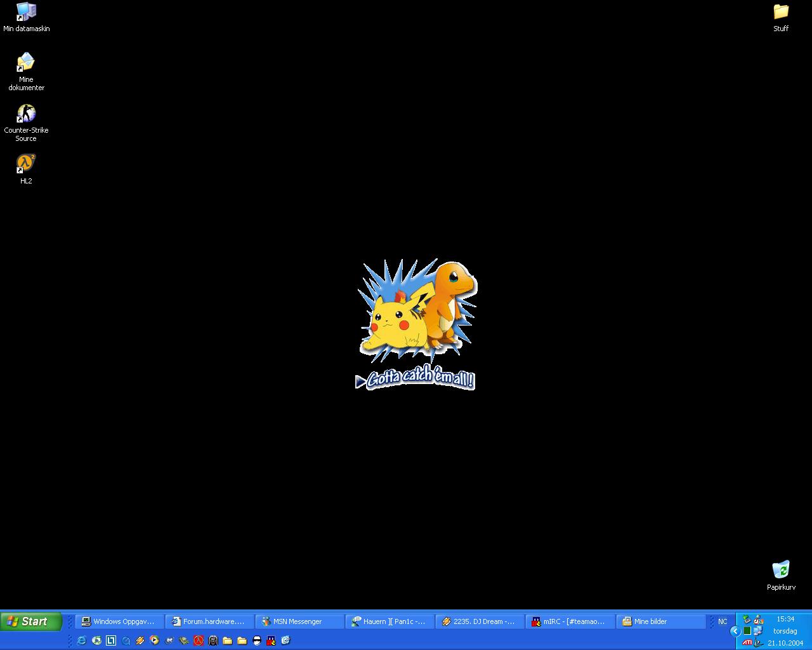The width and height of the screenshot is (812, 650).
Task: Select the Counter-Strike Source desktop shortcut
Action: coord(26,123)
